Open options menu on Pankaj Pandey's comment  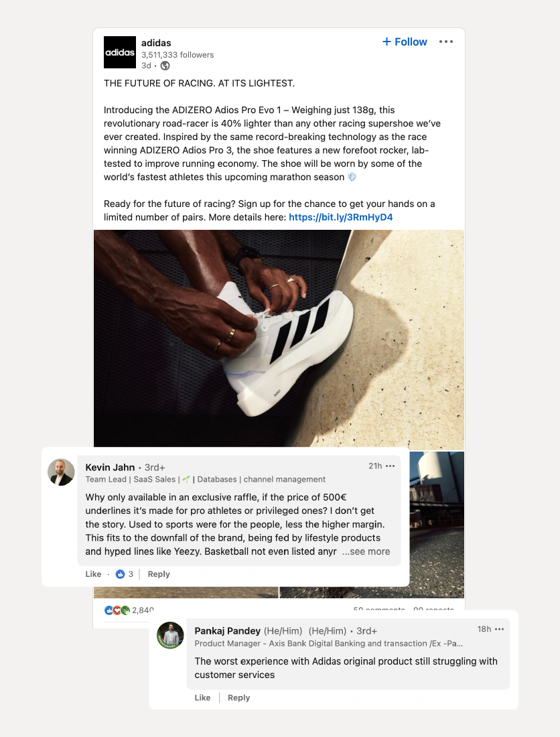click(x=500, y=629)
